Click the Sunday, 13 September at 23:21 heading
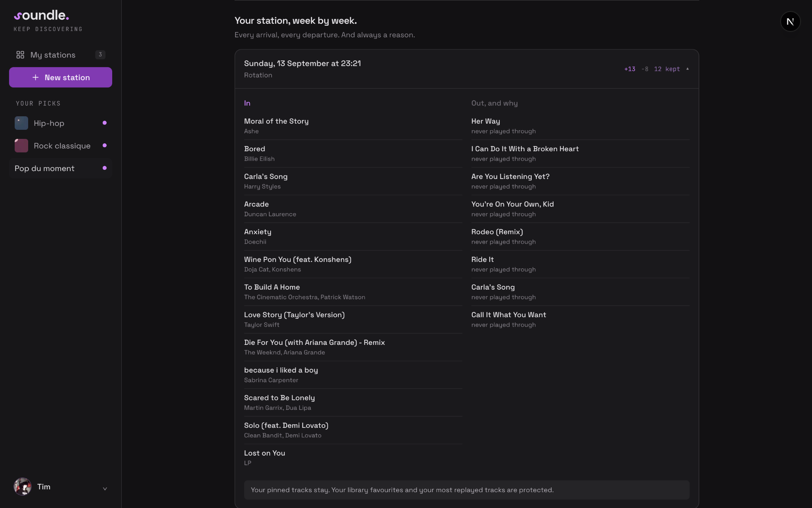 coord(303,63)
